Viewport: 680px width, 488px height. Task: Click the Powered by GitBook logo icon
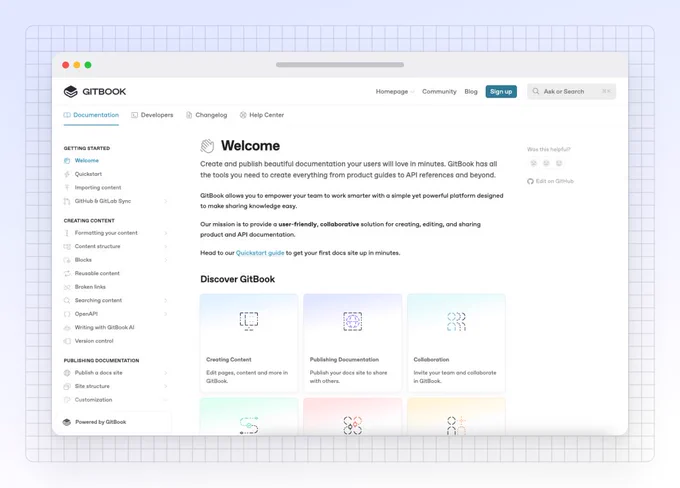click(67, 422)
